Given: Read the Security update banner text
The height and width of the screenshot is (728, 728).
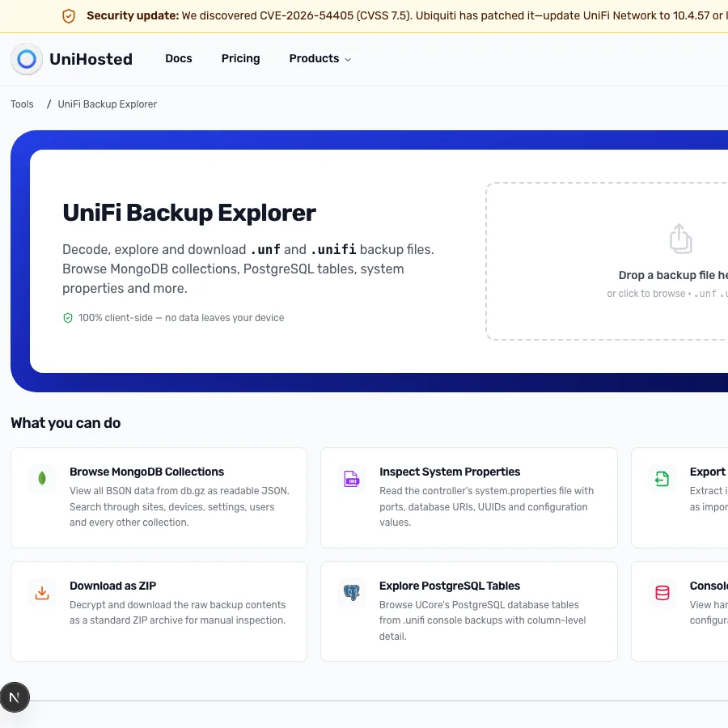Looking at the screenshot, I should coord(407,16).
